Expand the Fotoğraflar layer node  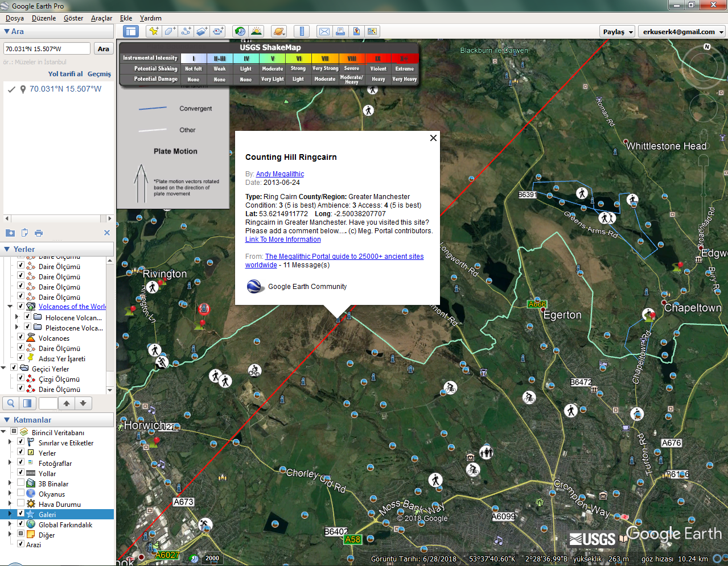point(10,463)
